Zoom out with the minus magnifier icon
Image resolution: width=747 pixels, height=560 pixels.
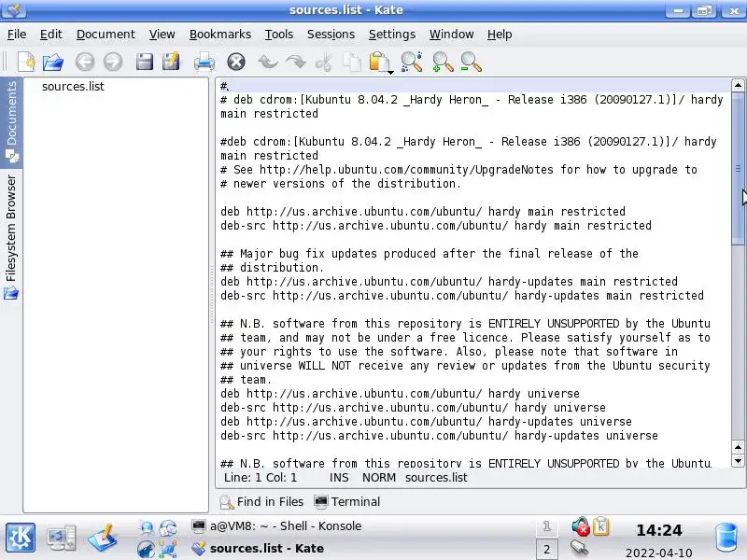click(472, 63)
